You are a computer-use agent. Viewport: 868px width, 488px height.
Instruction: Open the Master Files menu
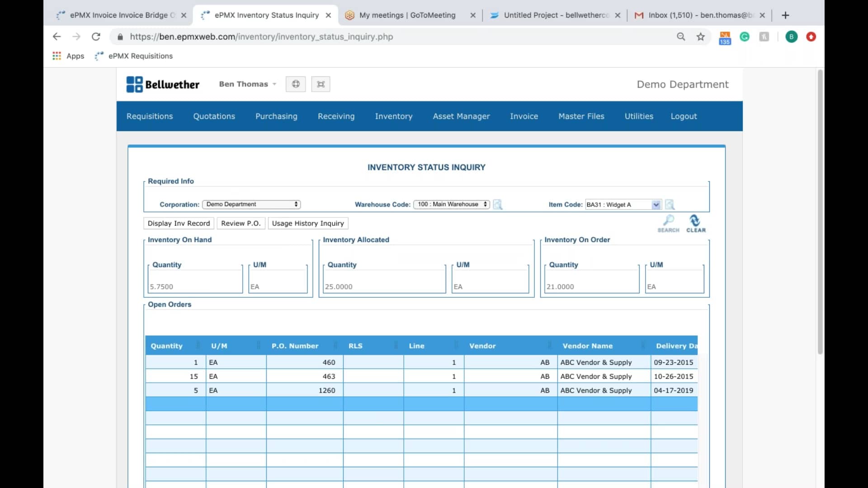tap(581, 116)
